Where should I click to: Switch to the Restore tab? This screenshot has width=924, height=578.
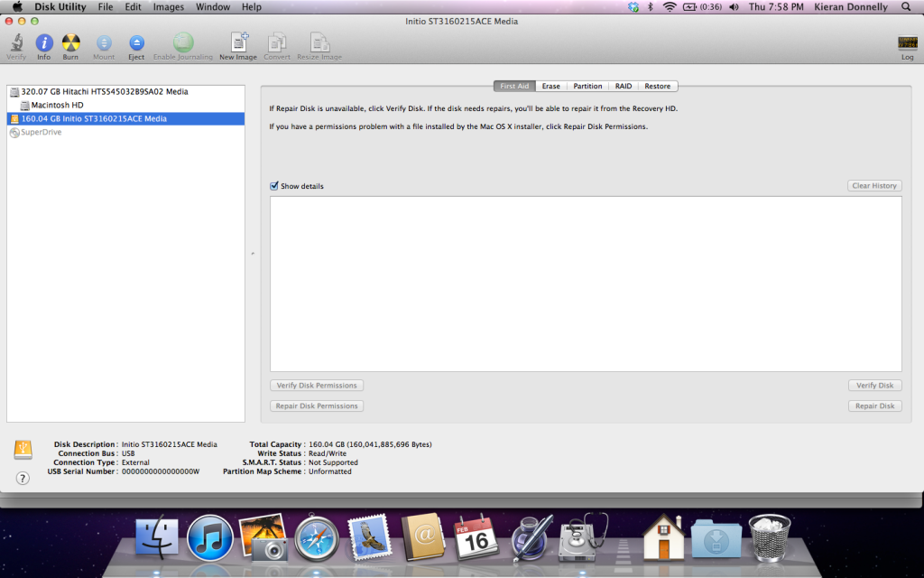point(658,86)
